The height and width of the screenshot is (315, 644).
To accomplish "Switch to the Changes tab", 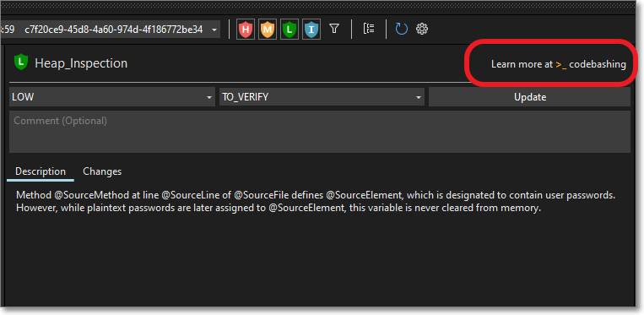I will pyautogui.click(x=102, y=171).
